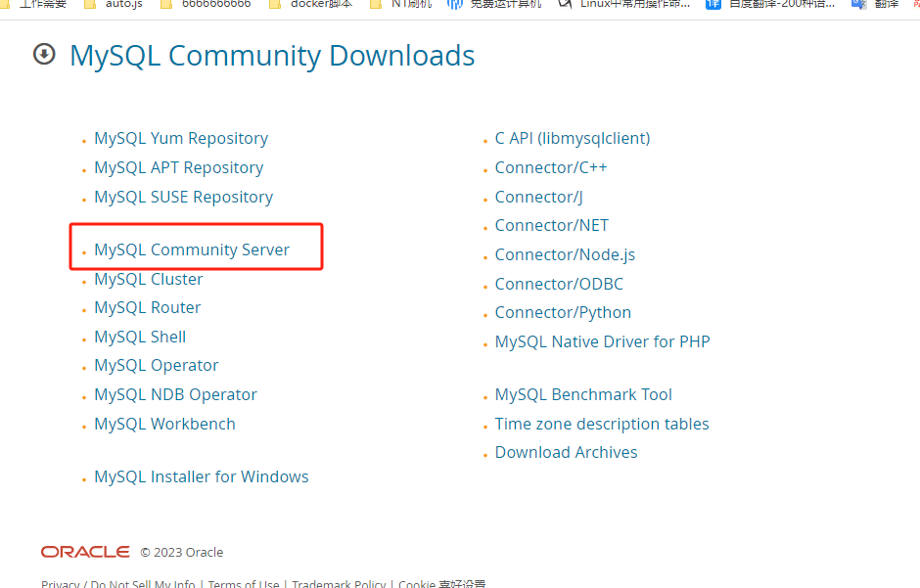Open the 工作需要 bookmark folder

(x=35, y=4)
